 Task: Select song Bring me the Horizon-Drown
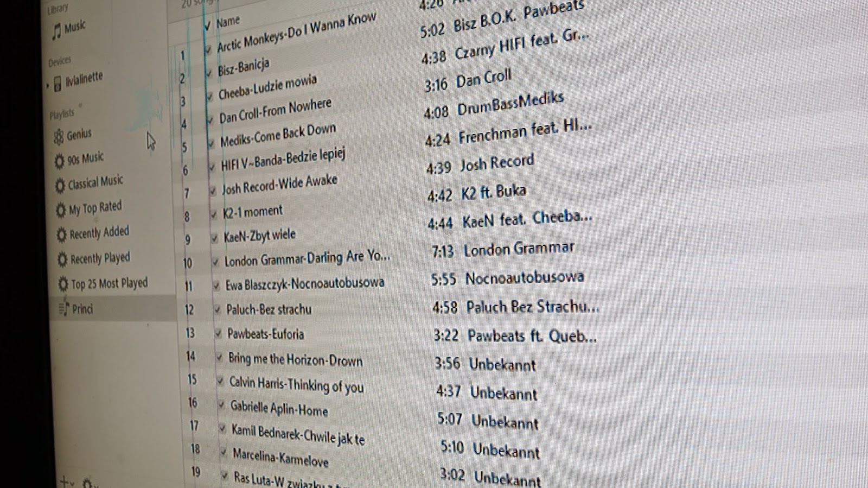[295, 359]
